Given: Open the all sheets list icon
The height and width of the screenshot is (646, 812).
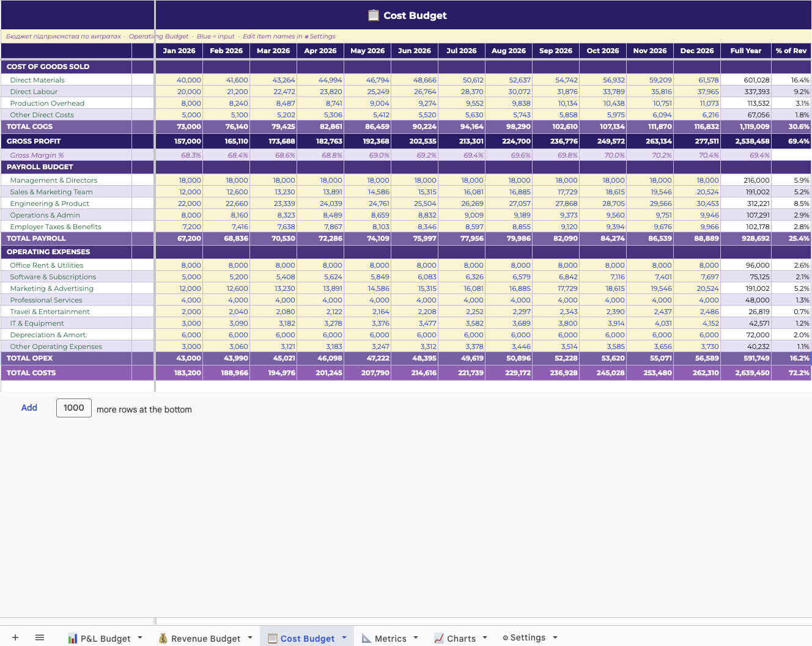Looking at the screenshot, I should pos(40,637).
